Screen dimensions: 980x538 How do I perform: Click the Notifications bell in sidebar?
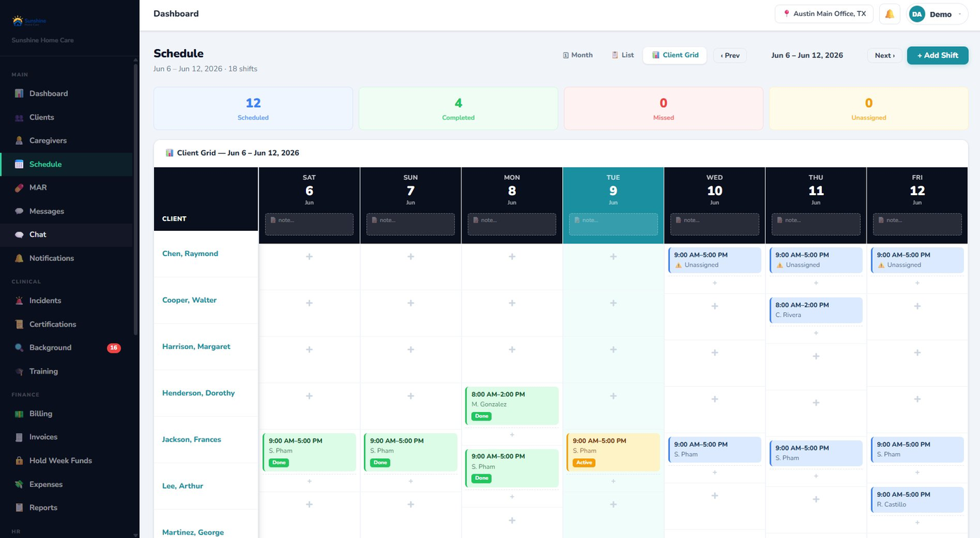tap(19, 258)
